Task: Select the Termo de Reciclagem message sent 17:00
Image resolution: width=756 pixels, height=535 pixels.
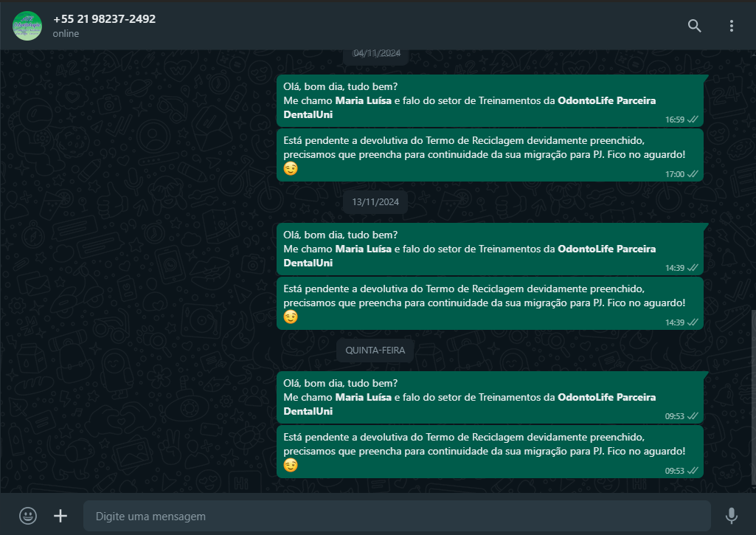Action: 490,155
